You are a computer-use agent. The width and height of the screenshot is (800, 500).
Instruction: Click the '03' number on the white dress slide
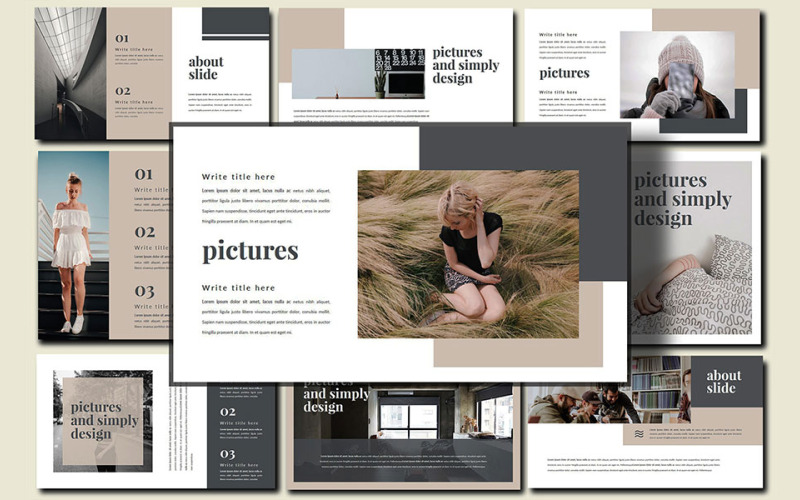[x=144, y=291]
